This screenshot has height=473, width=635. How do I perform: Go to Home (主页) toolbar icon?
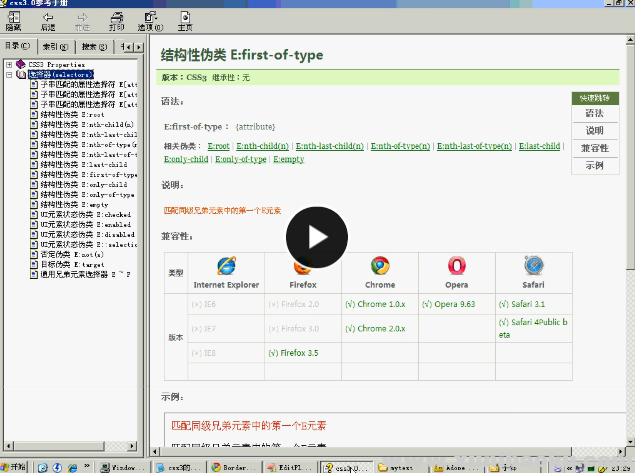point(184,19)
